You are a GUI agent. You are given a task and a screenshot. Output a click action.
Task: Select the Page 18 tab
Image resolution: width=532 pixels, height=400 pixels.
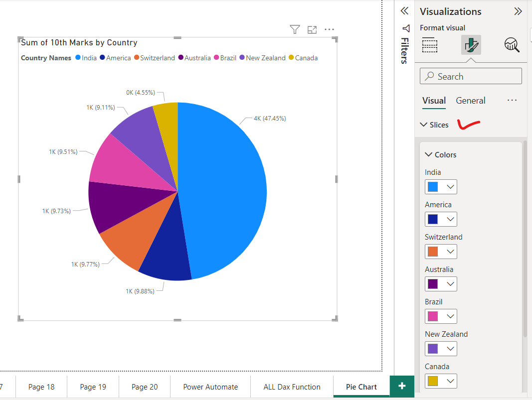click(41, 387)
